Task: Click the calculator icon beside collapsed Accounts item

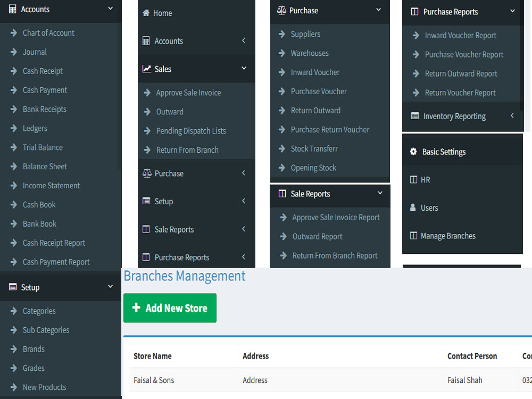Action: click(146, 41)
